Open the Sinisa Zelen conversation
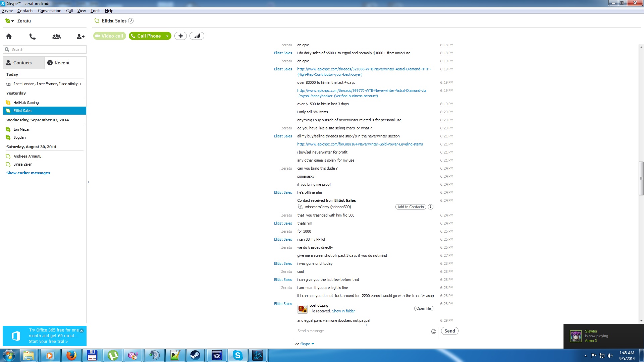This screenshot has width=644, height=362. tap(45, 164)
